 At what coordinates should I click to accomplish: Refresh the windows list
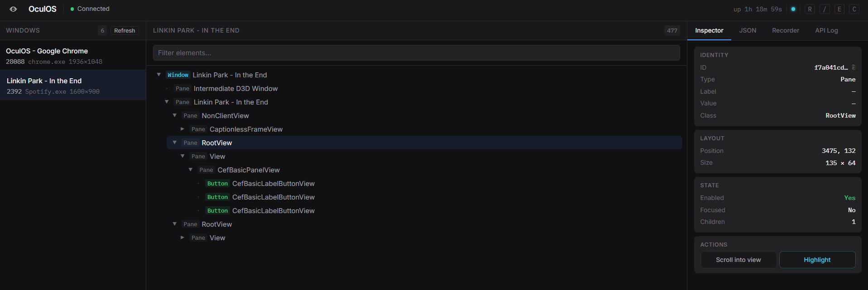click(x=125, y=30)
